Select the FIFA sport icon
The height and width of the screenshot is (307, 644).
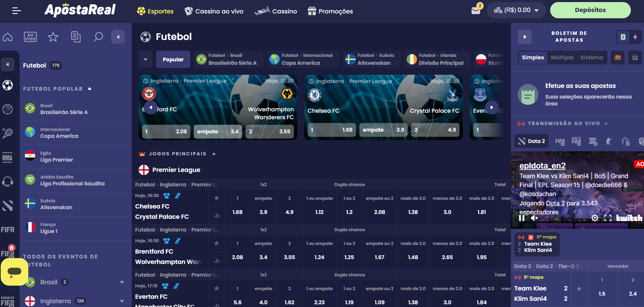pos(8,230)
